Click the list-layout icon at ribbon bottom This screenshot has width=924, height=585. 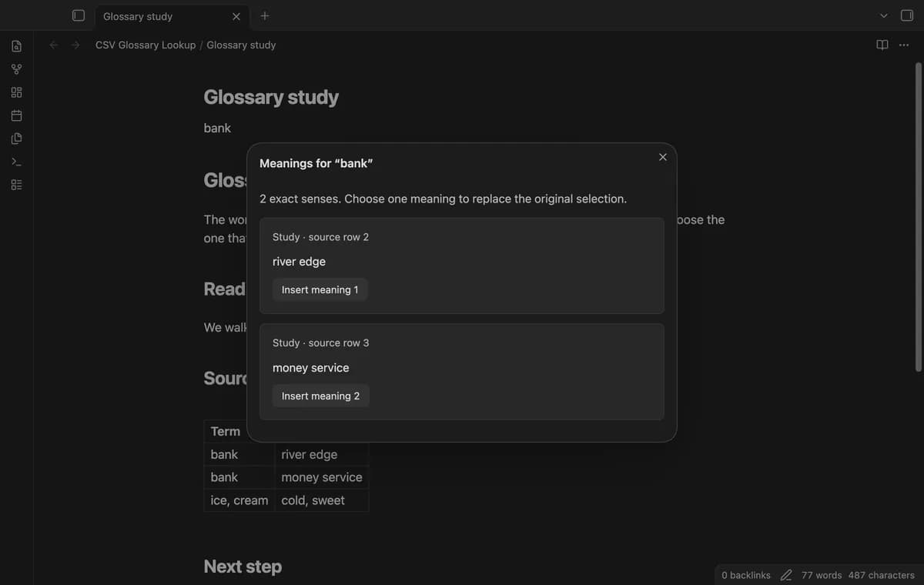pos(16,185)
